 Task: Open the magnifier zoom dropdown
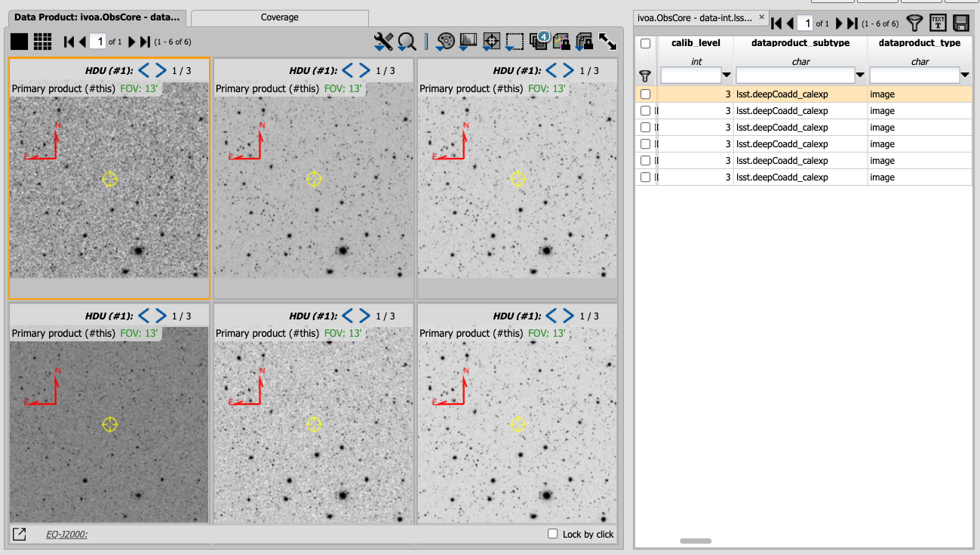(407, 42)
